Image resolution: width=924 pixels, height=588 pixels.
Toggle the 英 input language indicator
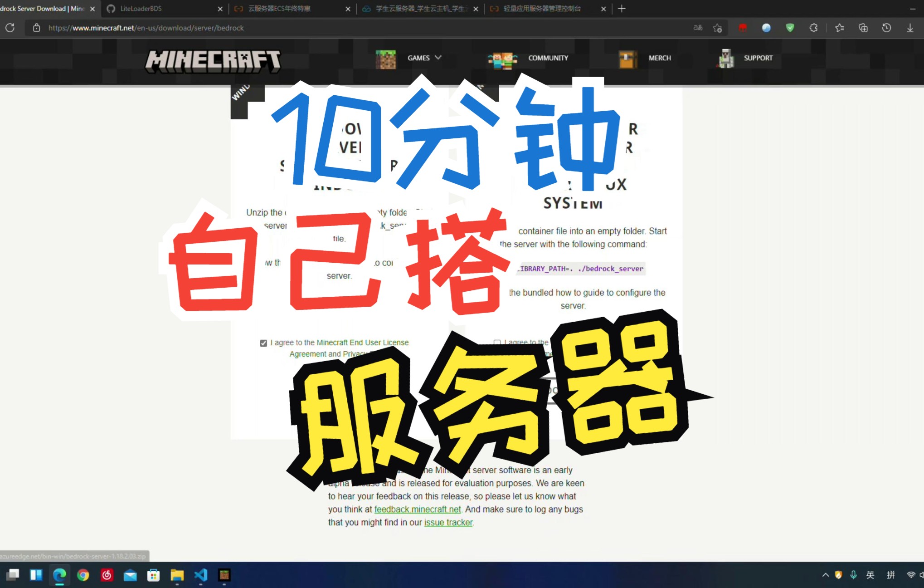[x=870, y=575]
